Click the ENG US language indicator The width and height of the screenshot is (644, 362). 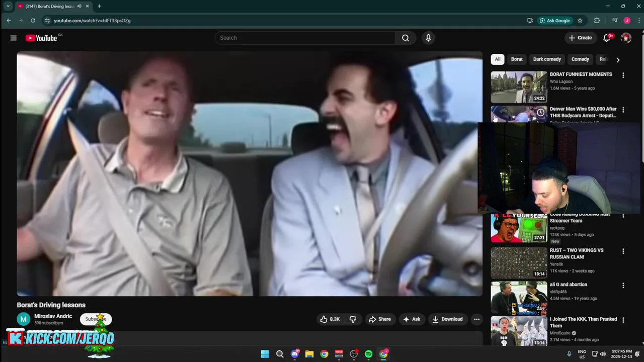click(582, 354)
